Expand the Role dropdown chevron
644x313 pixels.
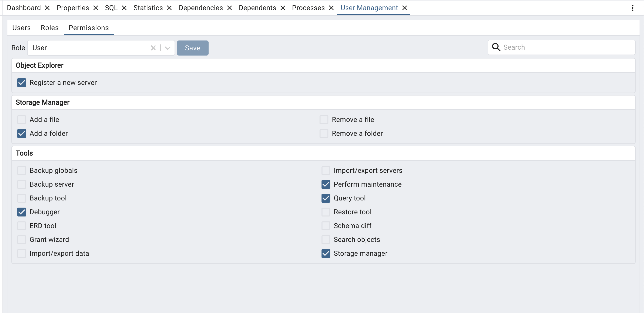tap(167, 48)
